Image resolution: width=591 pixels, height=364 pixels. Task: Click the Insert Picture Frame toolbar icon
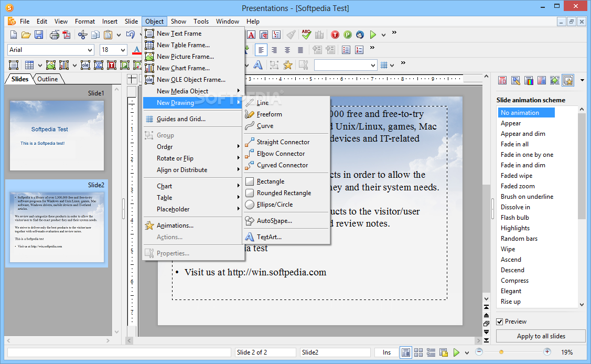click(x=51, y=65)
